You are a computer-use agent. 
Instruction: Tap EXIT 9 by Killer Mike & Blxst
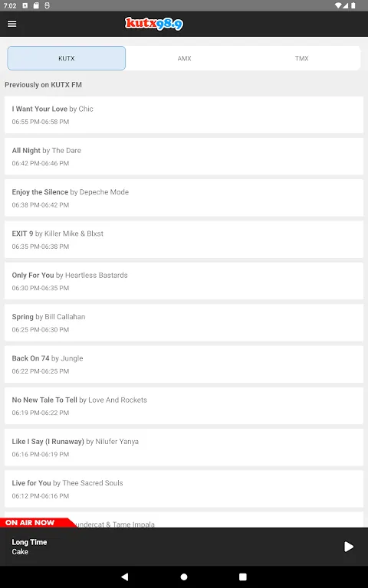[x=184, y=240]
